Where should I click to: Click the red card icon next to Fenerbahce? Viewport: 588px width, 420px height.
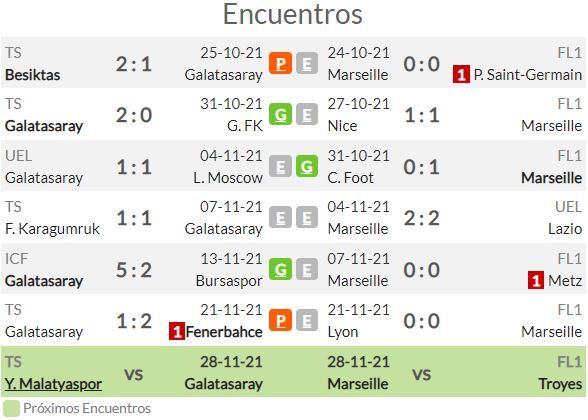pos(177,332)
